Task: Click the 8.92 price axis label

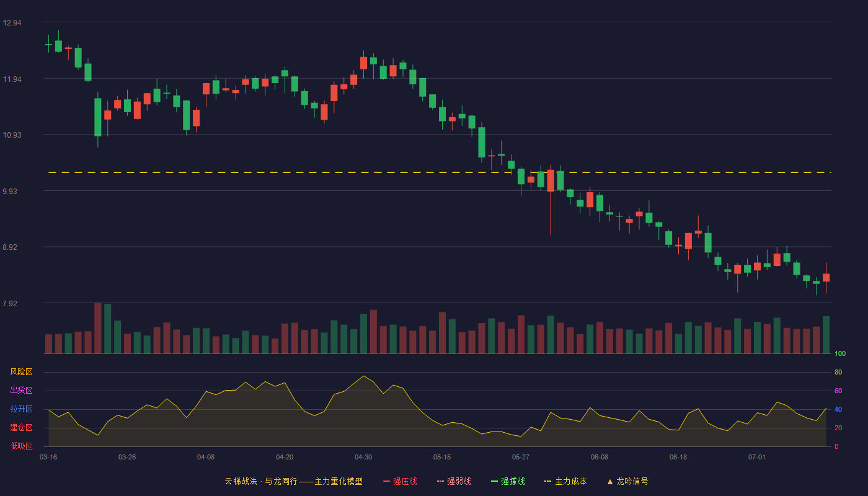Action: [x=10, y=247]
